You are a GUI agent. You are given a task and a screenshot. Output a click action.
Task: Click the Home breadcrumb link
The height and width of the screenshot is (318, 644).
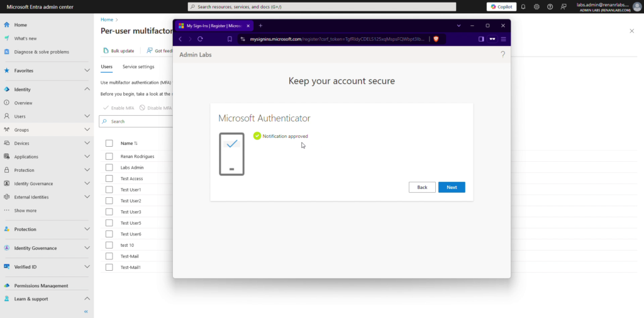point(107,20)
